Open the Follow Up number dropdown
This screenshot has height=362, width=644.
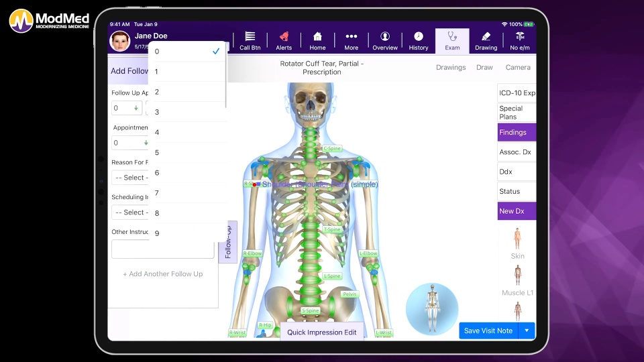pyautogui.click(x=127, y=108)
